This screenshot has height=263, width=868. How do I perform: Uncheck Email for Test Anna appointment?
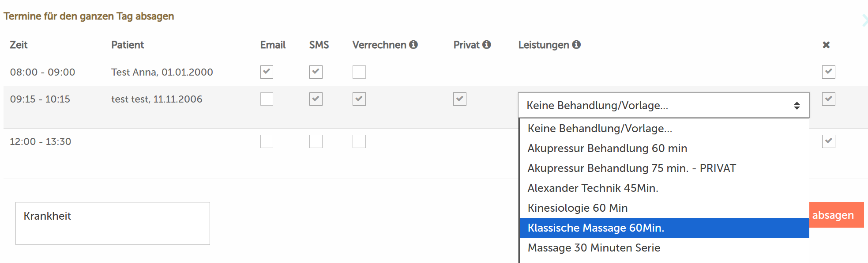pos(267,72)
